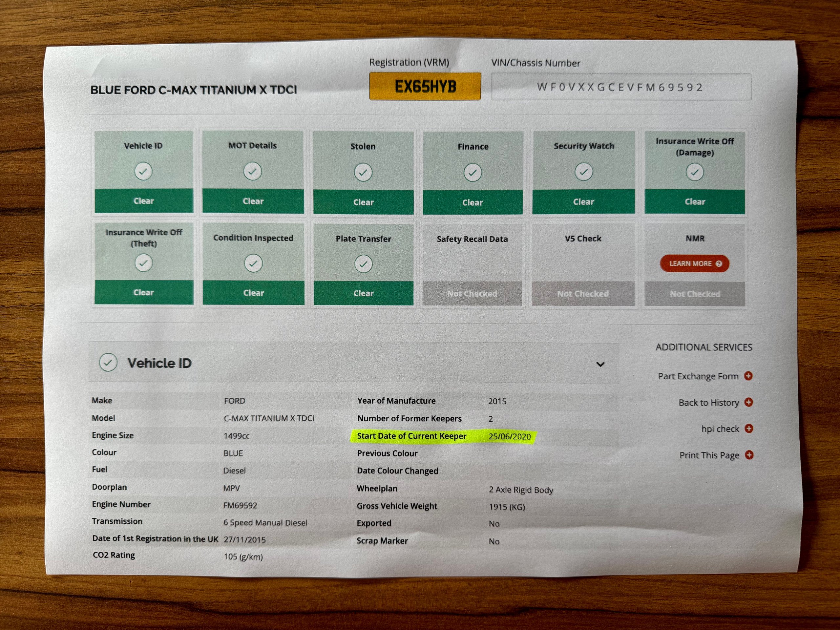Click the Vehicle ID section header checkmark
840x630 pixels.
tap(108, 363)
